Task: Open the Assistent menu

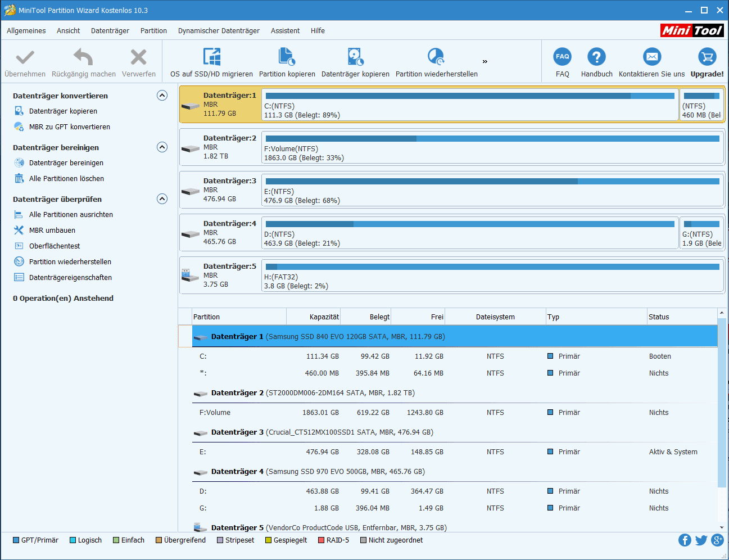Action: point(285,31)
